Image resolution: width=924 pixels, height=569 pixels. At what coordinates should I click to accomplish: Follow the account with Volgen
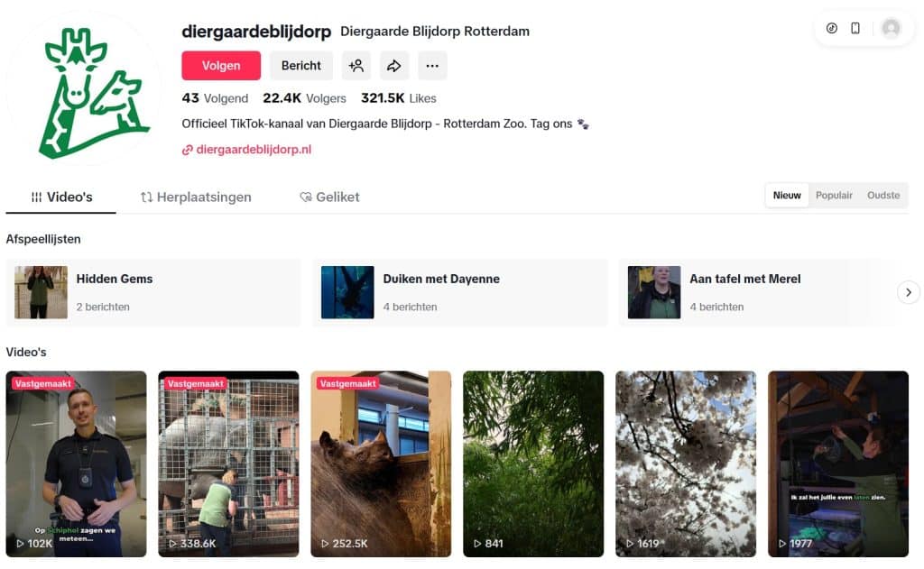221,66
